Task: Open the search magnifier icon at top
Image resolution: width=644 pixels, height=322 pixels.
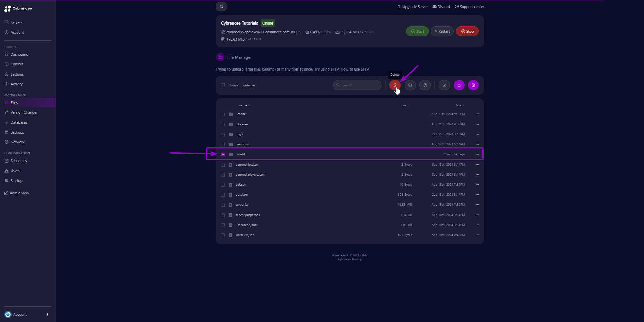Action: [x=221, y=6]
